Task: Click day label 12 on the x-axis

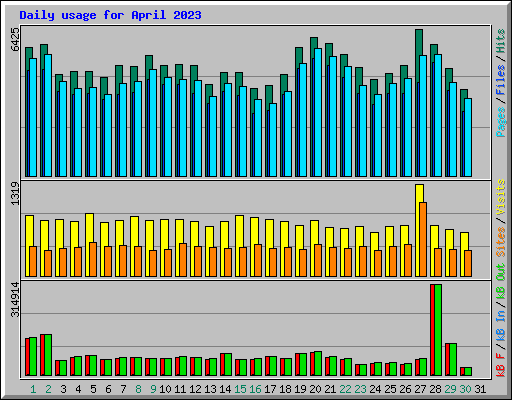Action: (195, 389)
